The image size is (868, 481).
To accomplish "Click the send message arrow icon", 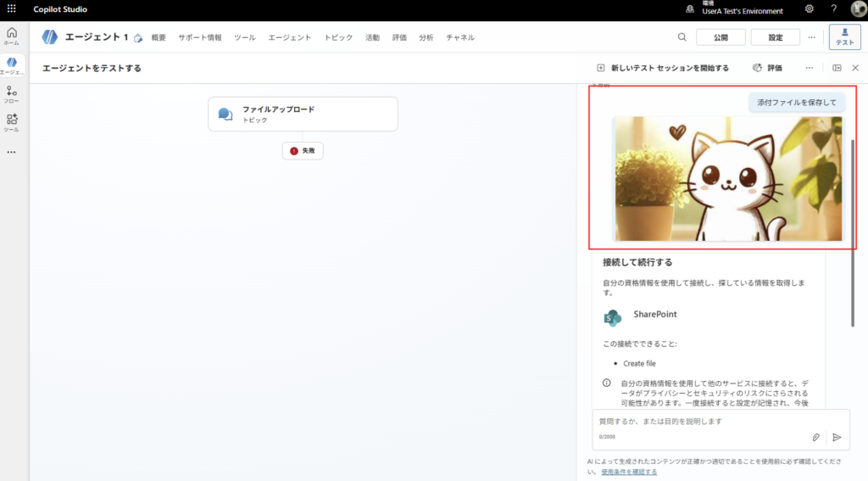I will tap(837, 437).
